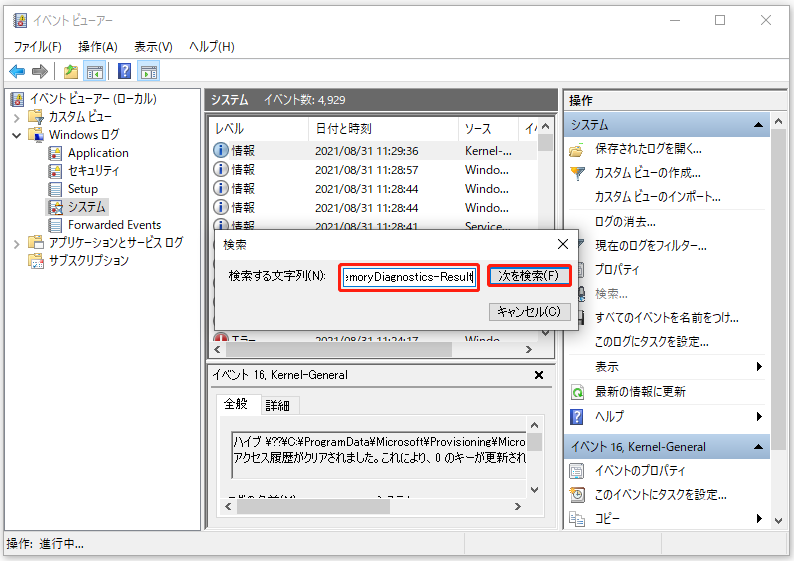Click event description text box
Screen dimensions: 794x561
(x=378, y=455)
